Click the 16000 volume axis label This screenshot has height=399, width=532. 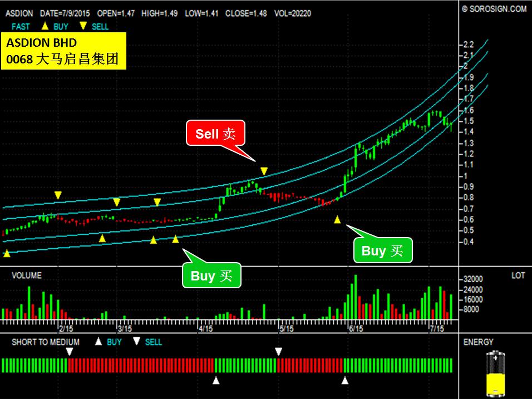[473, 299]
